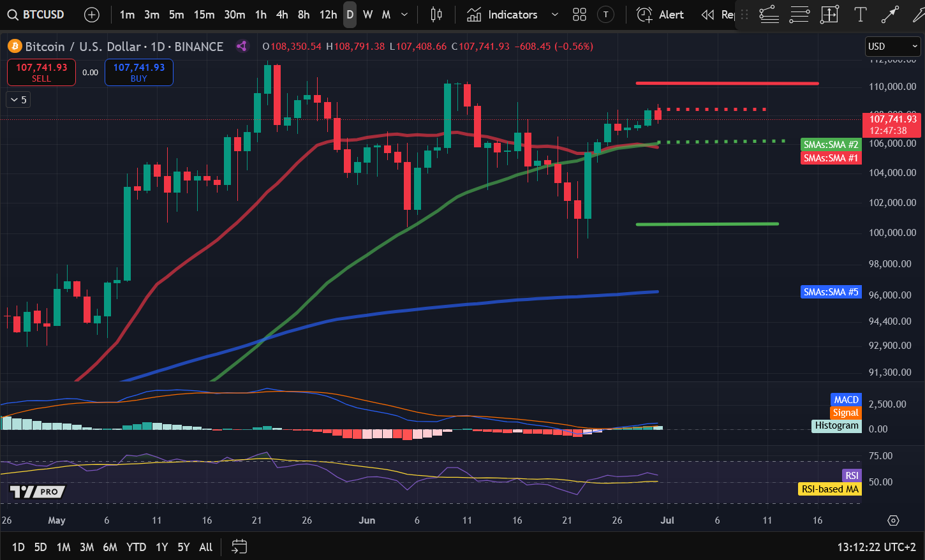Create a new Alert
Viewport: 925px width, 560px height.
point(660,14)
